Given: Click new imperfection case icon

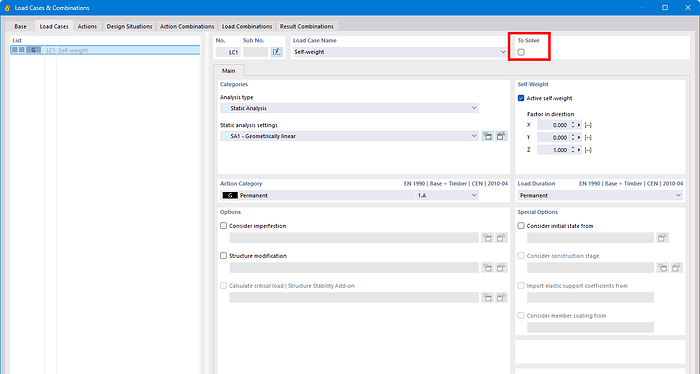Looking at the screenshot, I should coord(488,238).
